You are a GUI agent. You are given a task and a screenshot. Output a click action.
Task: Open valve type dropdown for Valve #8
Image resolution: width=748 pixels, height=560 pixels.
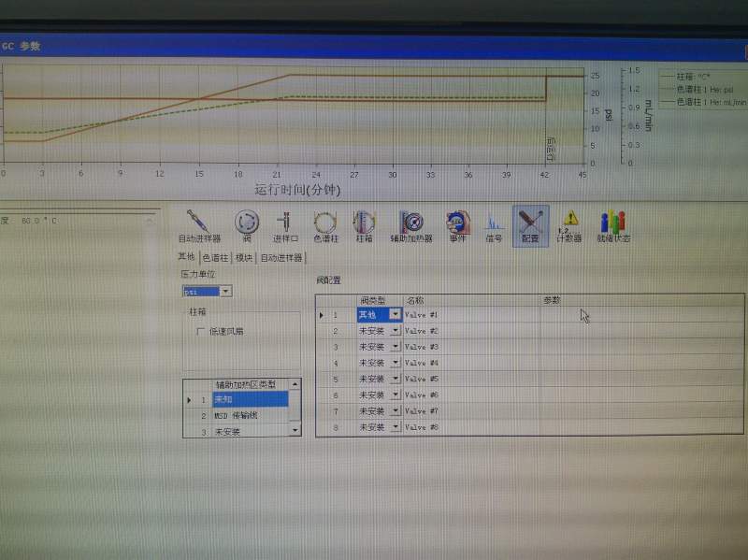click(x=395, y=427)
